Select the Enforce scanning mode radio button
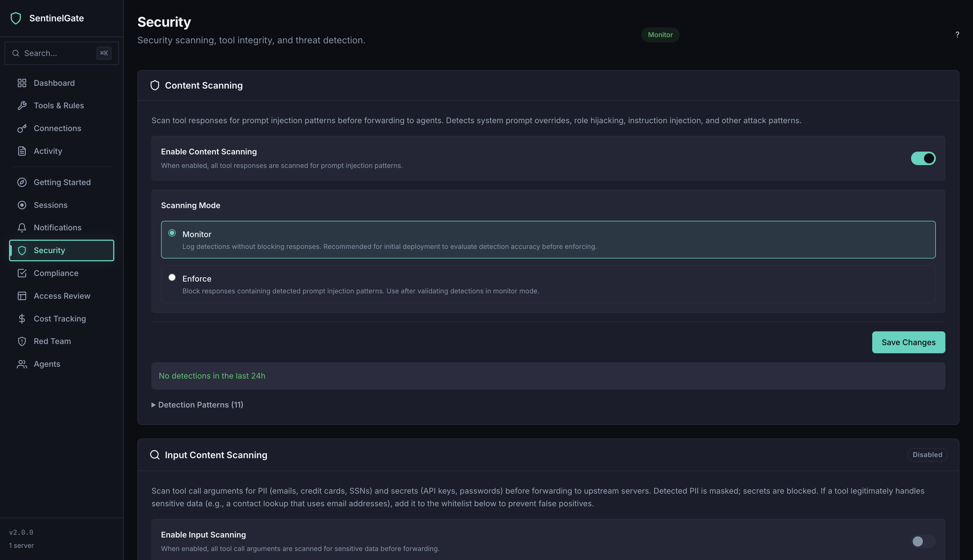Screen dimensions: 973x560 172,278
